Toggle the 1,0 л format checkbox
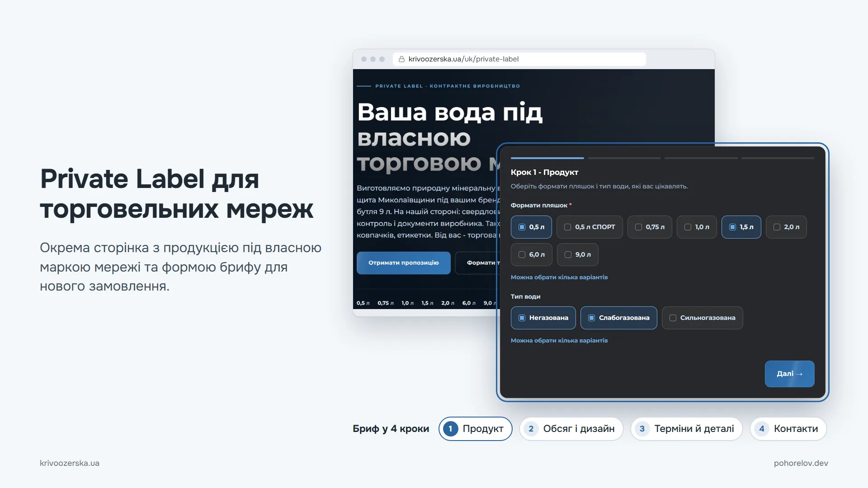The image size is (868, 488). (697, 227)
